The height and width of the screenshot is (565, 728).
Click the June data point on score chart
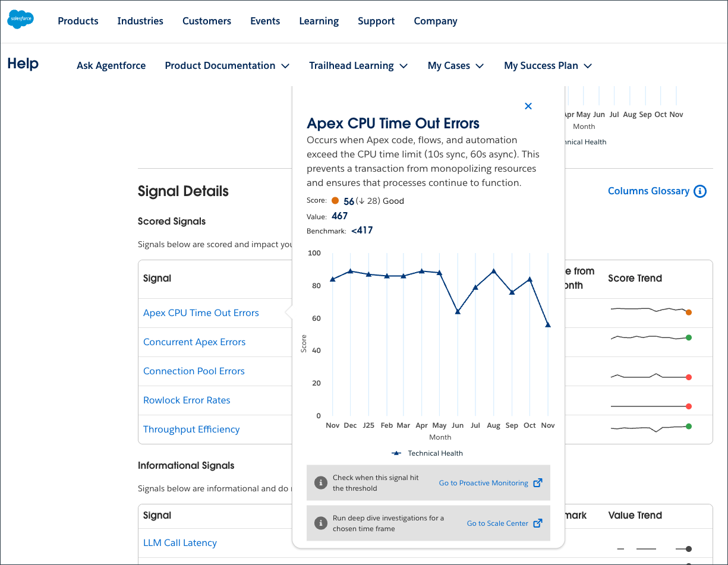pyautogui.click(x=458, y=311)
